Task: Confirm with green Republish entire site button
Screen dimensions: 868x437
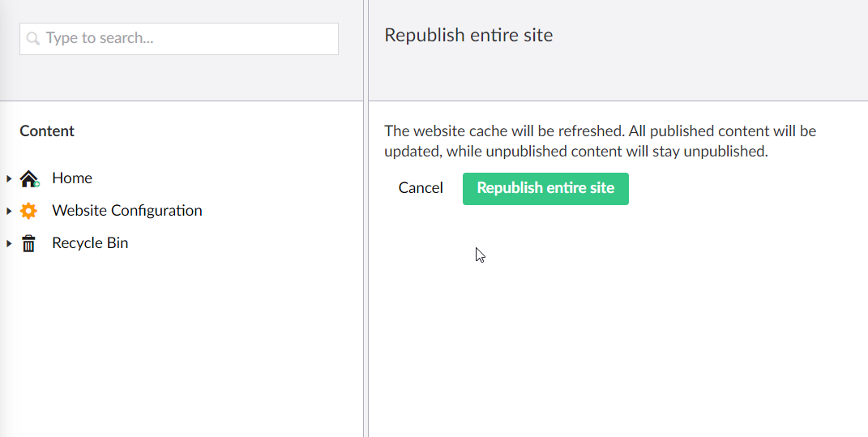Action: click(x=545, y=189)
